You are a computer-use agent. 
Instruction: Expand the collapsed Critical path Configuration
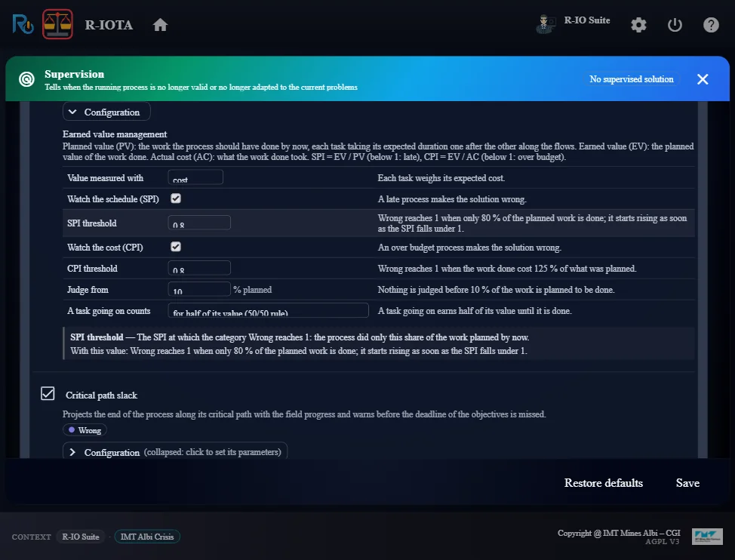click(x=175, y=452)
